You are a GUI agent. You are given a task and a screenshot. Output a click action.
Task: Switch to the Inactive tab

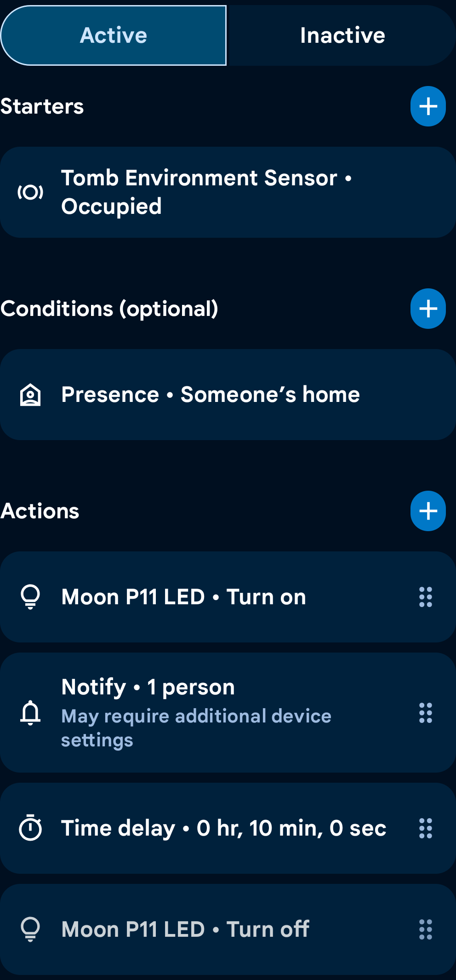pyautogui.click(x=342, y=35)
